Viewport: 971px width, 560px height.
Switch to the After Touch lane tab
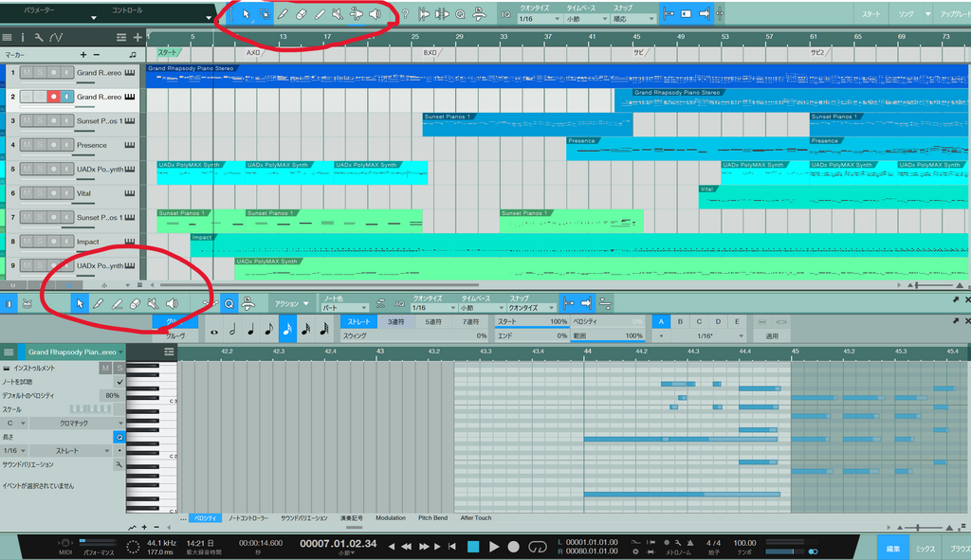tap(476, 518)
